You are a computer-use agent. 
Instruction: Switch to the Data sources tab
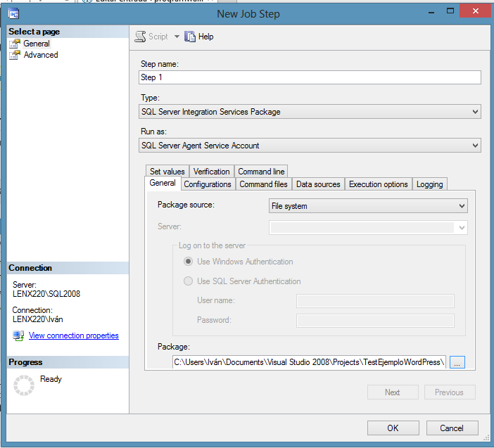pos(318,184)
